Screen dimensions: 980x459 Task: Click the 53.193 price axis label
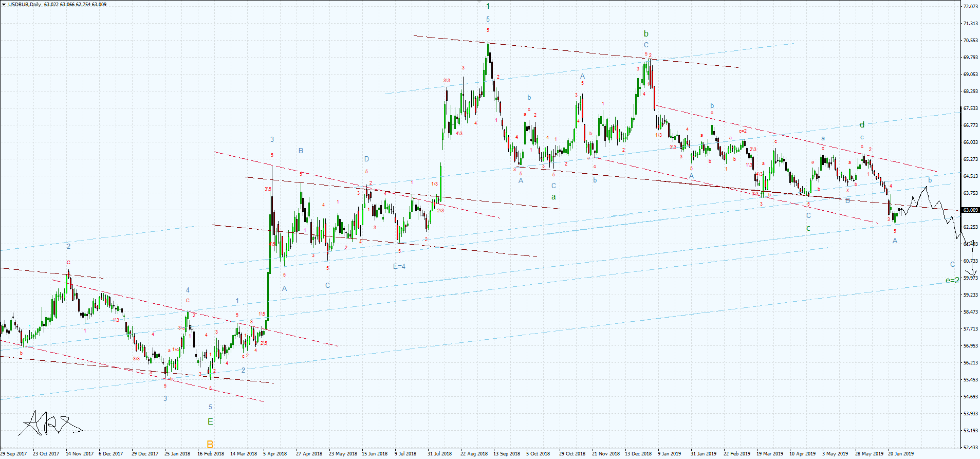click(970, 431)
